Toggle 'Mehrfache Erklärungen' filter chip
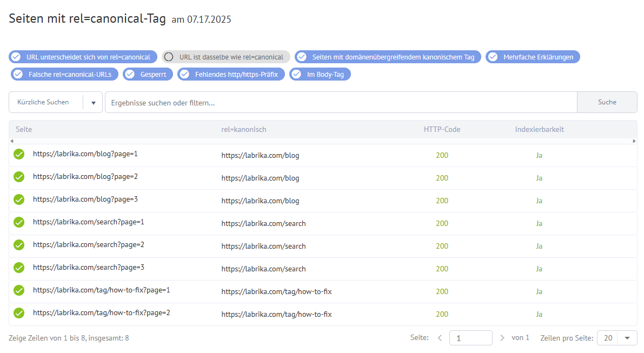Screen dimensions: 644x353 pos(533,57)
